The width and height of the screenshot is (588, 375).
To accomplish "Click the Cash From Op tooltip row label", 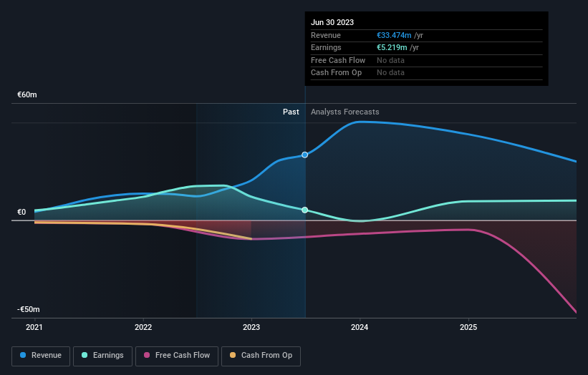I will (337, 73).
